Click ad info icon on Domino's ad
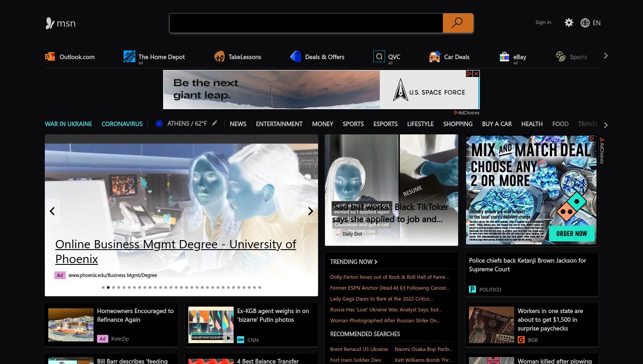The height and width of the screenshot is (364, 643). pyautogui.click(x=592, y=139)
